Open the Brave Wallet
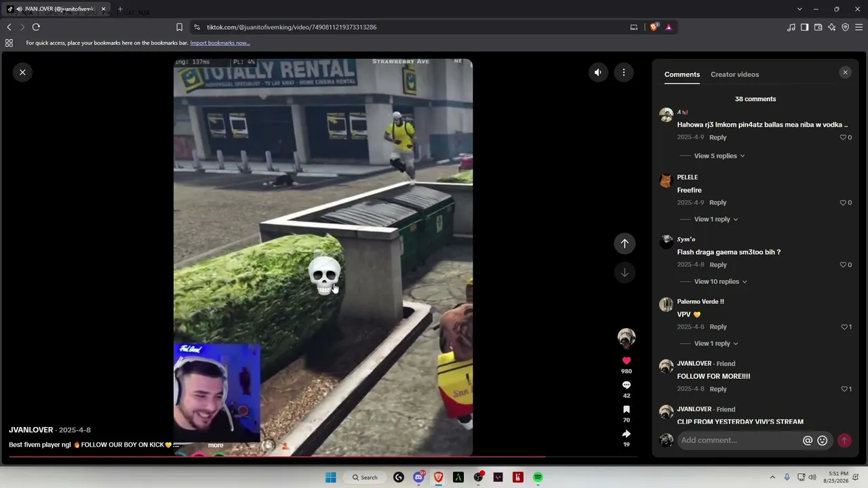868x488 pixels. click(818, 27)
